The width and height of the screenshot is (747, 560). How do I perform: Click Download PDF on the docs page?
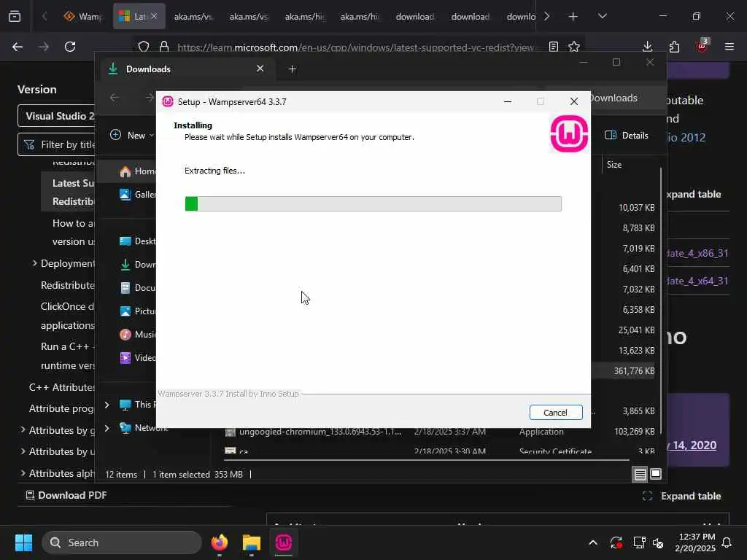click(66, 495)
